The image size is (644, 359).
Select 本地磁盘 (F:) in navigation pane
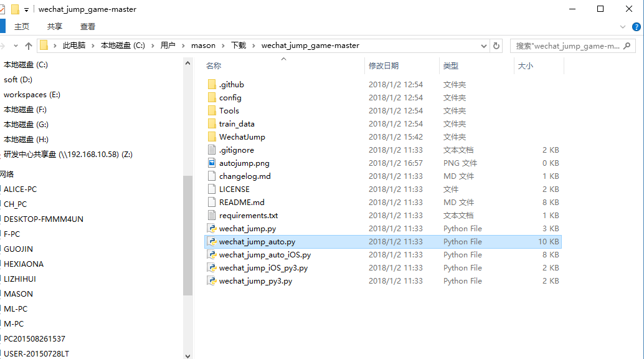[x=25, y=110]
